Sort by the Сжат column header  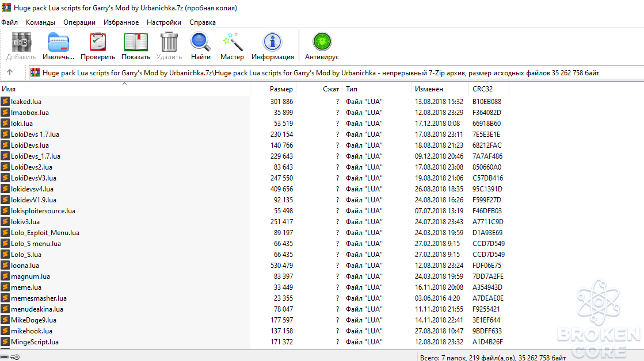click(319, 89)
